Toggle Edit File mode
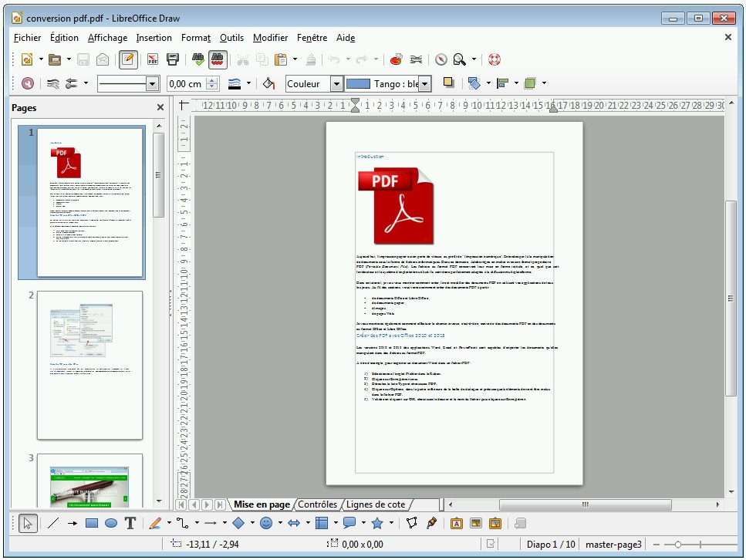The width and height of the screenshot is (746, 560). click(x=128, y=59)
